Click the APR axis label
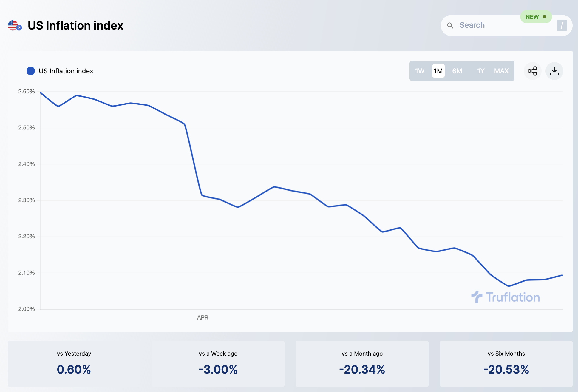578x392 pixels. [x=203, y=317]
